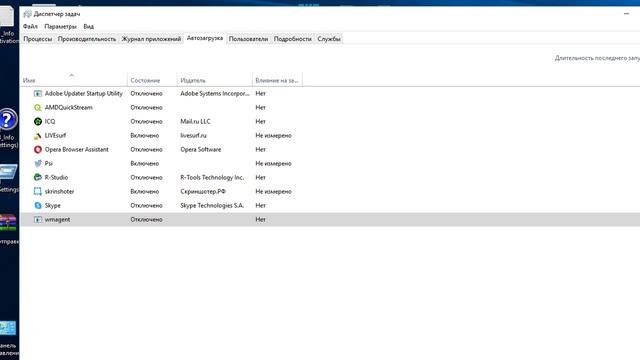Screen dimensions: 640x360
Task: Click the R-Tools Technology Inc. publisher cell
Action: pyautogui.click(x=212, y=178)
